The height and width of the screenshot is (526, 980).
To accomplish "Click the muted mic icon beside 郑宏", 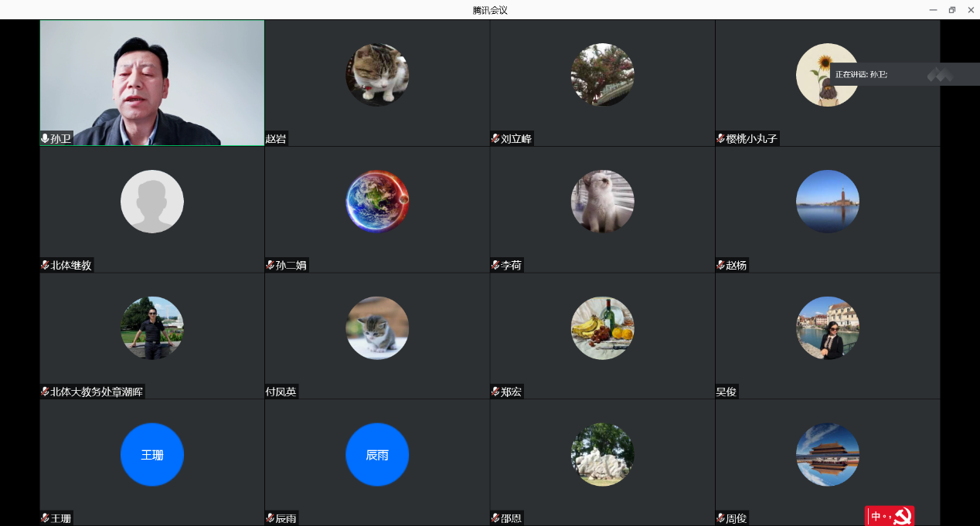I will (495, 392).
